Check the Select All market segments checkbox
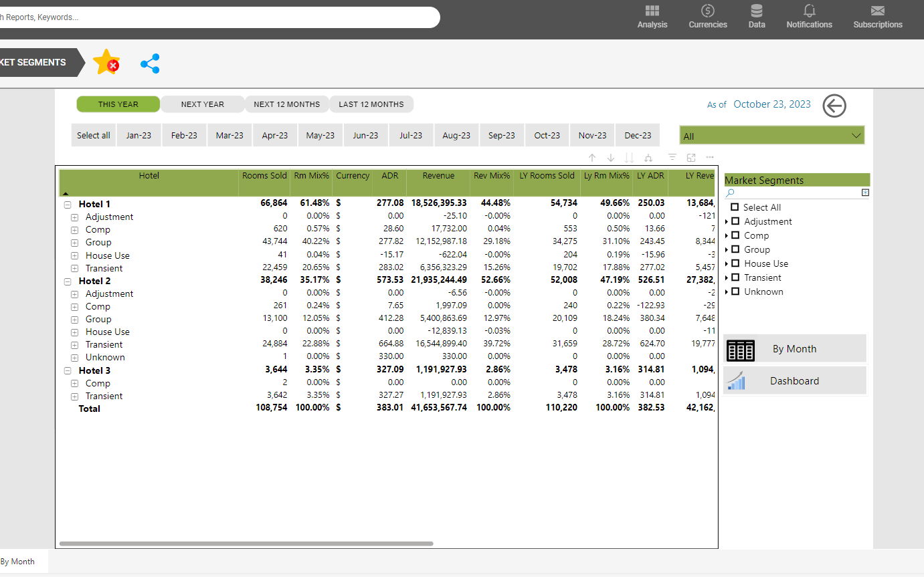 pyautogui.click(x=735, y=207)
